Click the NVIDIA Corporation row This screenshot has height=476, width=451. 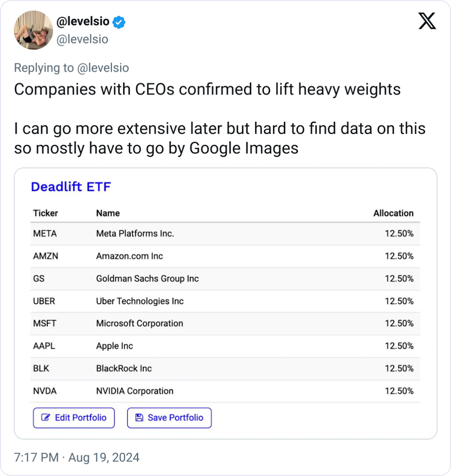[135, 391]
